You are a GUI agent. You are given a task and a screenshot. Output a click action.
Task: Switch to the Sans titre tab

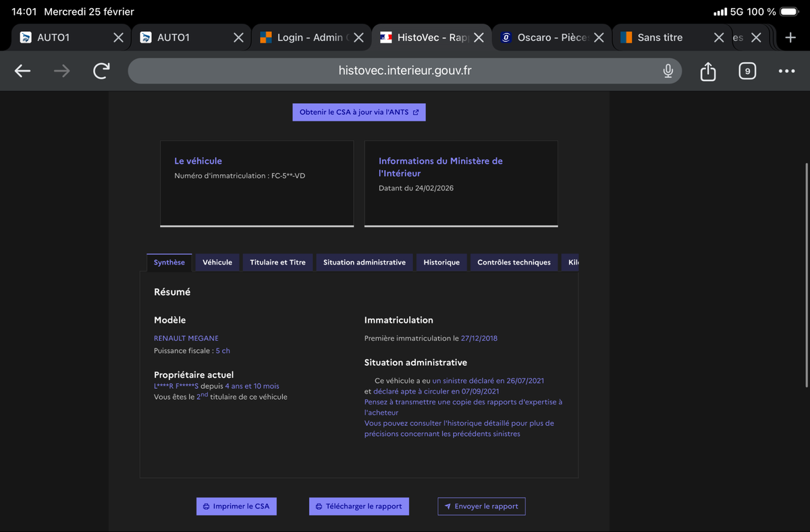[x=660, y=38]
